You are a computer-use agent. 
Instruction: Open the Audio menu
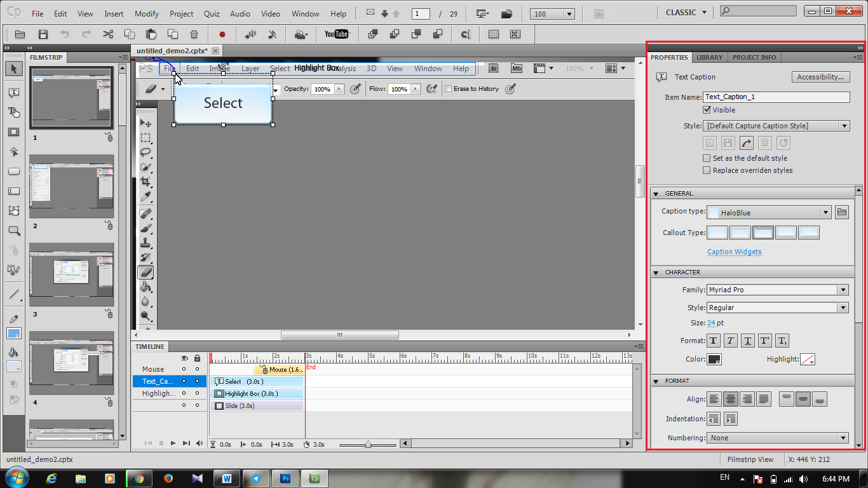tap(240, 13)
